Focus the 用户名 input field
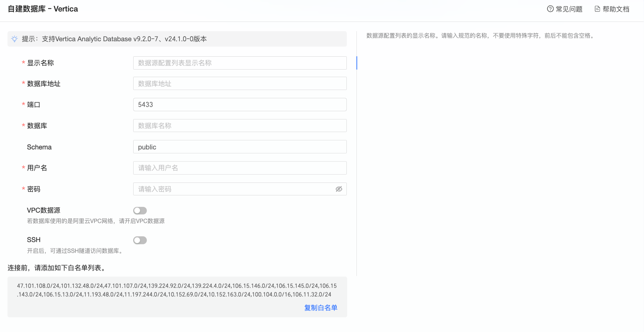This screenshot has width=644, height=332. click(x=240, y=168)
